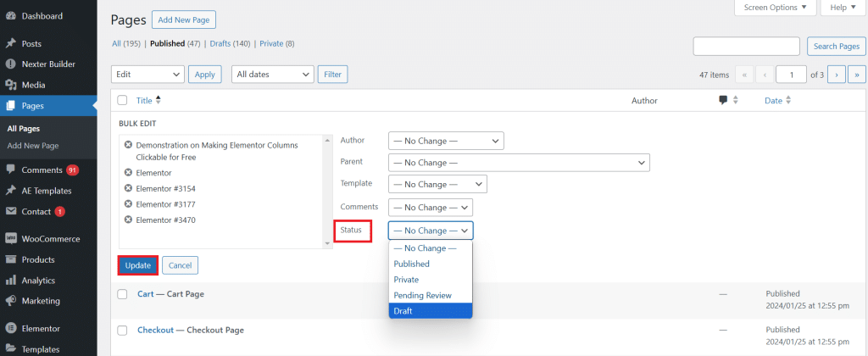Screen dimensions: 868x356
Task: Select 'Draft' in Status list
Action: 431,311
